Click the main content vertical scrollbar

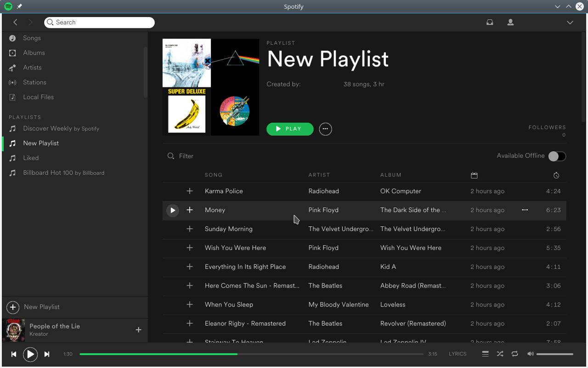click(584, 77)
